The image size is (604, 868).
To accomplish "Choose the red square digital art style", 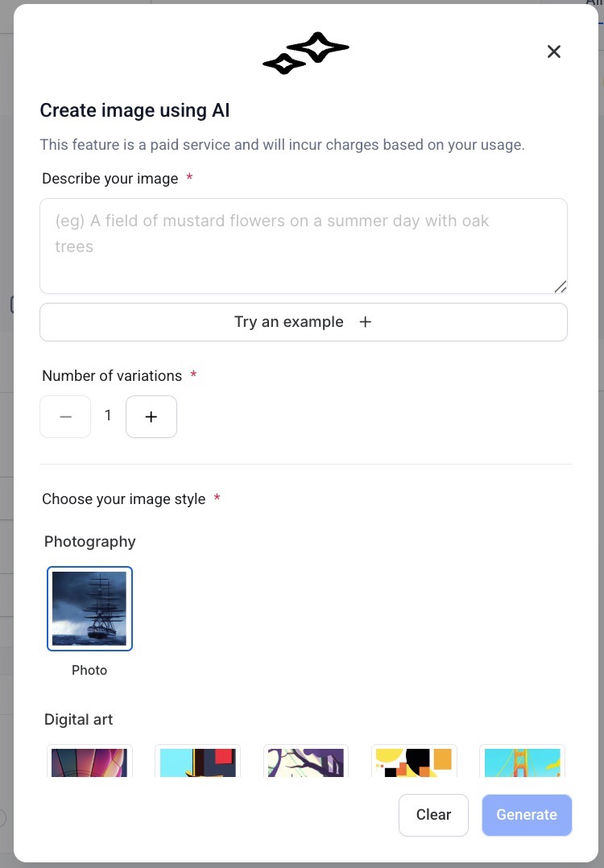I will click(197, 761).
